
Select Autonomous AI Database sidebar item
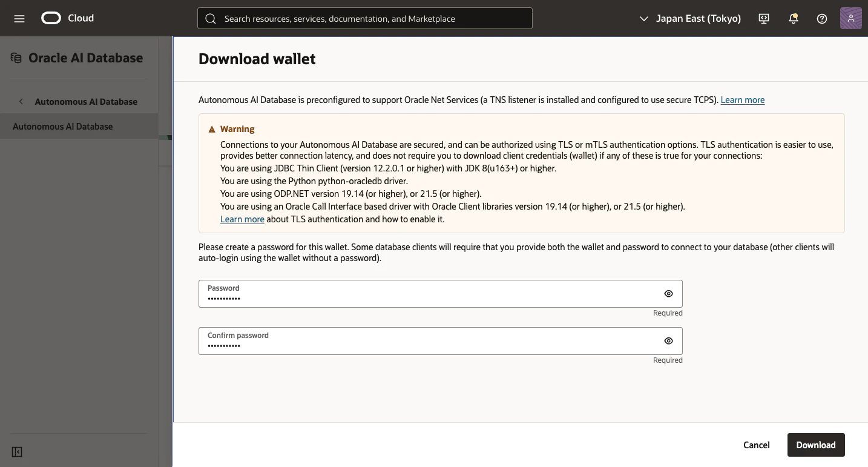(79, 127)
